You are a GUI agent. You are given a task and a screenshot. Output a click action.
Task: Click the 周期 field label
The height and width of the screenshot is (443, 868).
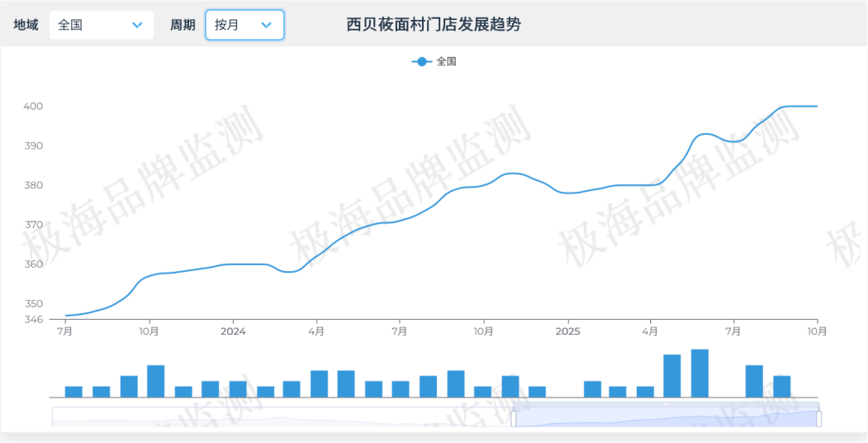click(183, 26)
